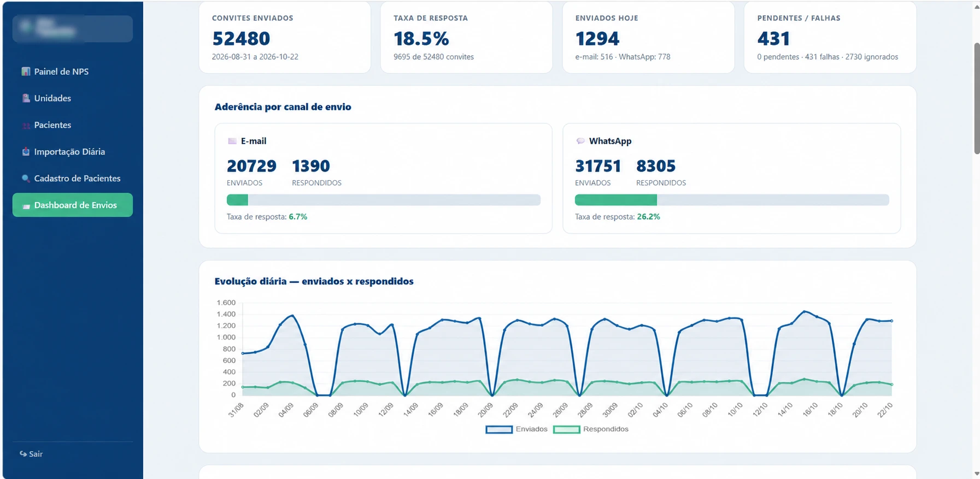Click the date range 2026-08-31 a 2026-10-22
Screen dimensions: 980x479
click(255, 57)
